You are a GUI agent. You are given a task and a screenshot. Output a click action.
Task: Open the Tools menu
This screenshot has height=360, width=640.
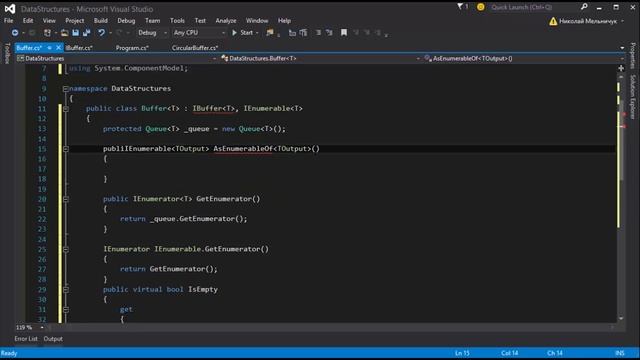point(177,20)
